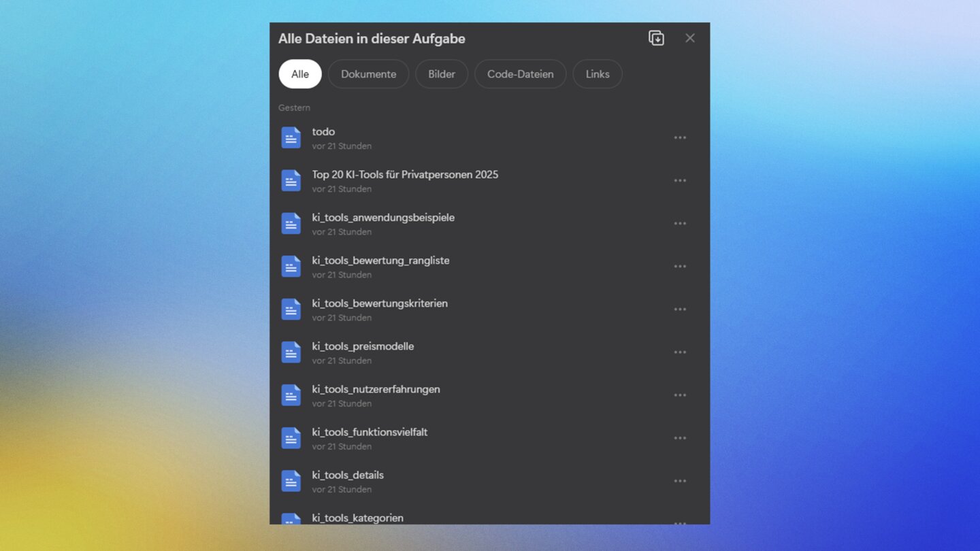Show three-dot menu for ki_tools_preismodelle
980x551 pixels.
(x=679, y=352)
